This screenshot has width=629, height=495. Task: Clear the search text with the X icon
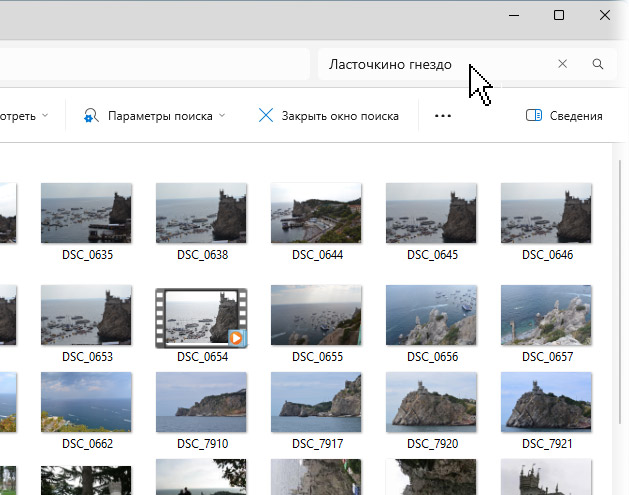pyautogui.click(x=562, y=64)
